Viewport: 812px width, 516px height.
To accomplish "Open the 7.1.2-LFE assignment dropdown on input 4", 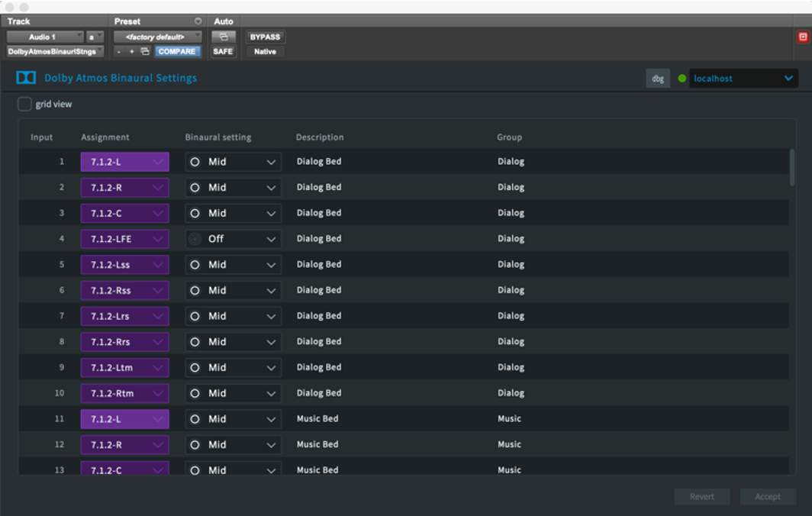I will click(124, 238).
